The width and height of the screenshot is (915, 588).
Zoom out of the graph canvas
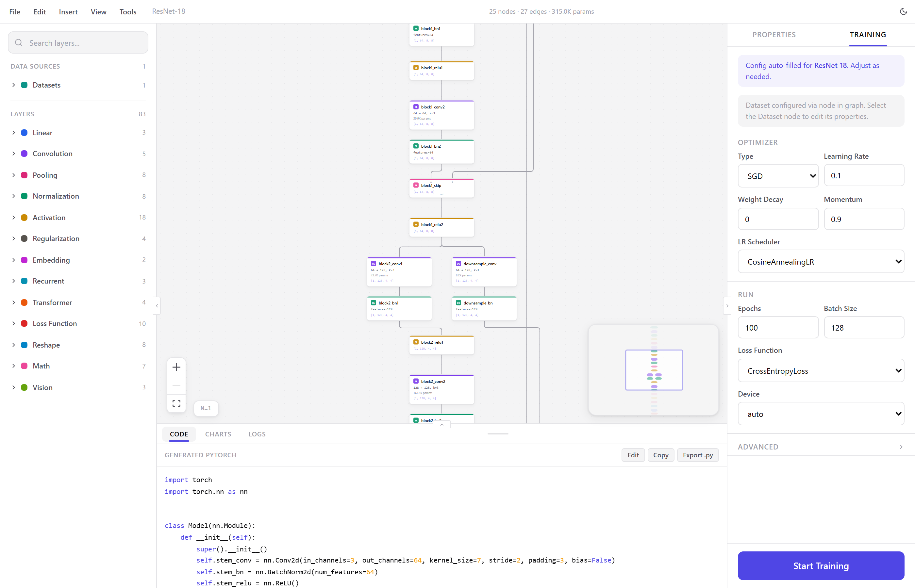click(x=176, y=385)
